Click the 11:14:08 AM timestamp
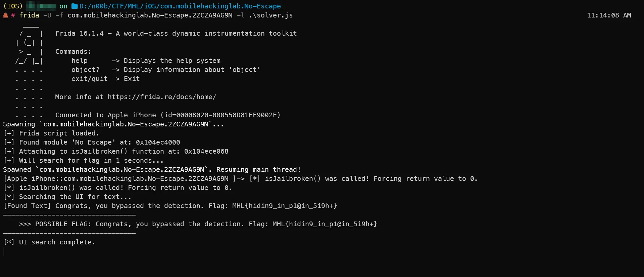The width and height of the screenshot is (644, 277). tap(609, 15)
